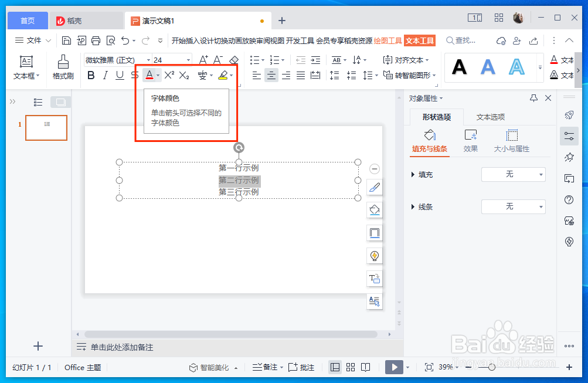Click 批注 button in status bar
The image size is (588, 383).
pyautogui.click(x=301, y=367)
